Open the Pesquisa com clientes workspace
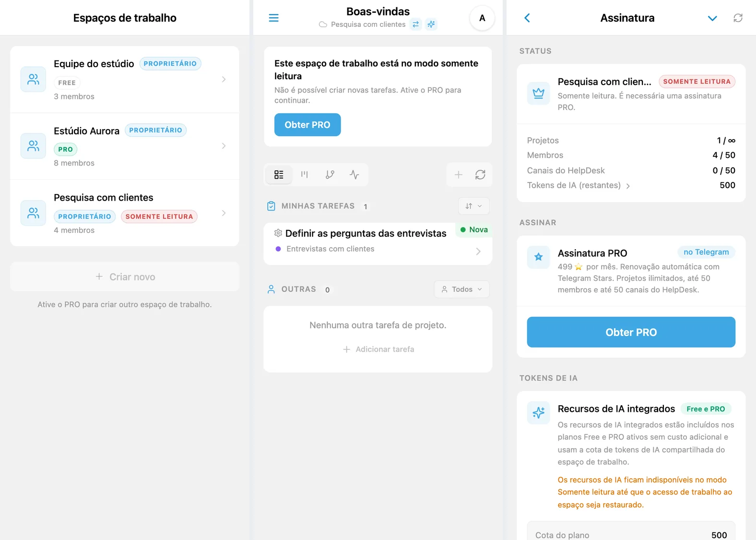 click(125, 213)
